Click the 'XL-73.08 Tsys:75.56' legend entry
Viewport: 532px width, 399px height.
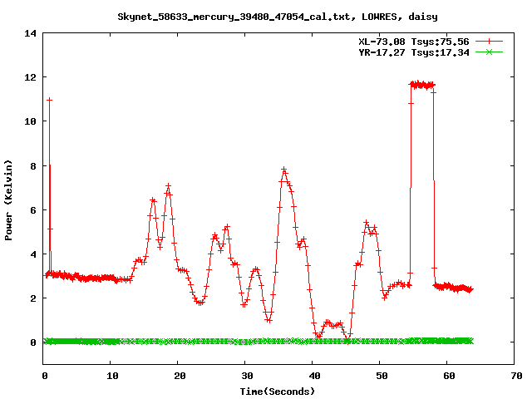coord(414,42)
